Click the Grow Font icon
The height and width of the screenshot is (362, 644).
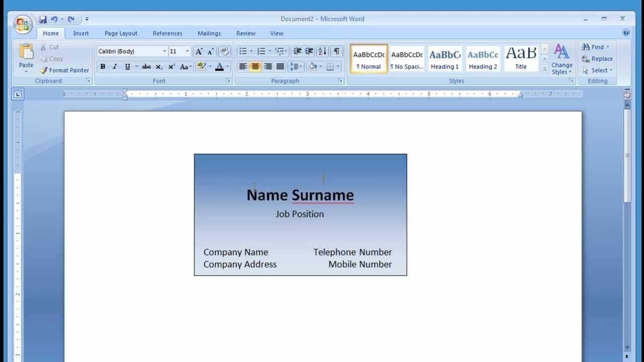[x=199, y=51]
